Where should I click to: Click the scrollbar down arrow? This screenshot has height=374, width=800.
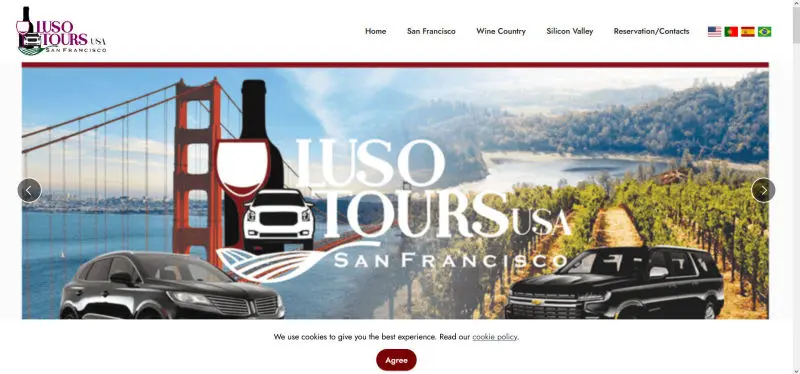[795, 370]
